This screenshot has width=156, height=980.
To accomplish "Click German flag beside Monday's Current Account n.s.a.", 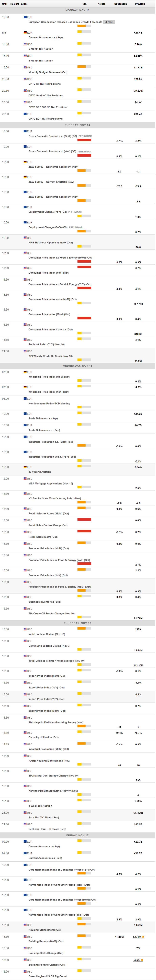I will click(x=25, y=32).
